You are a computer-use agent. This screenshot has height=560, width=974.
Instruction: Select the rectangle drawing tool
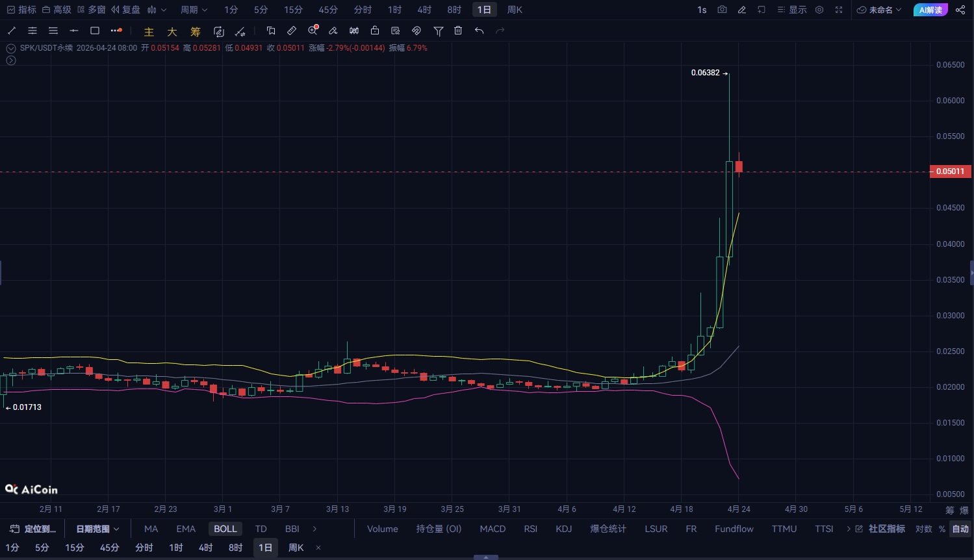(x=95, y=31)
